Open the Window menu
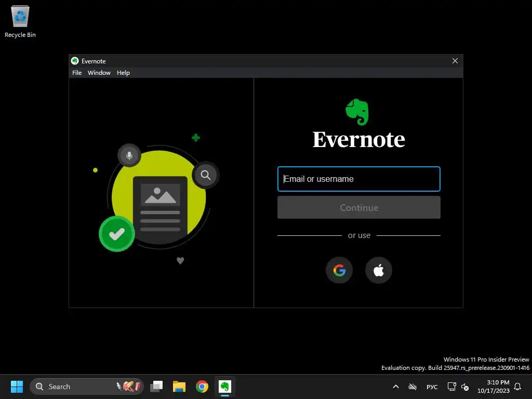The image size is (532, 399). (x=99, y=73)
